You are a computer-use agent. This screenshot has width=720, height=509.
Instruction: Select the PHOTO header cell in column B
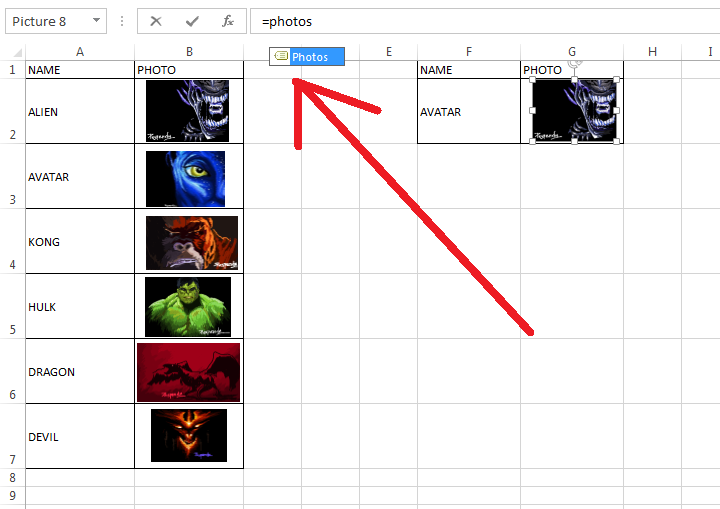[189, 70]
